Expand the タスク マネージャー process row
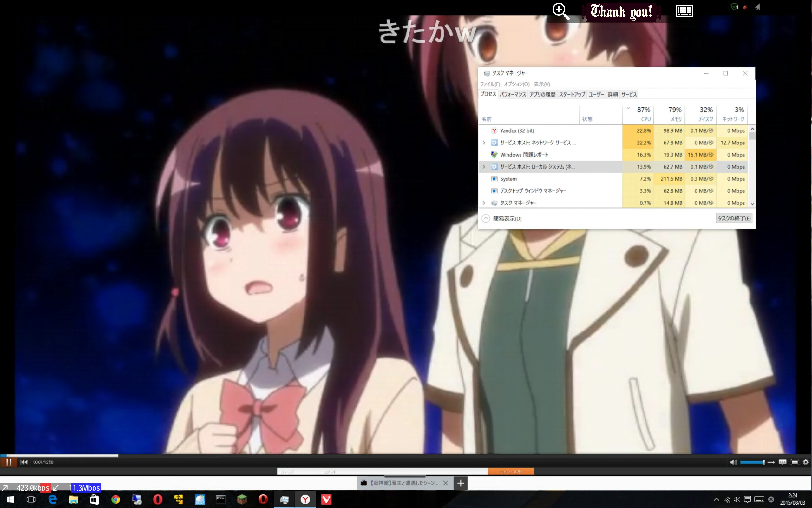 pos(484,203)
